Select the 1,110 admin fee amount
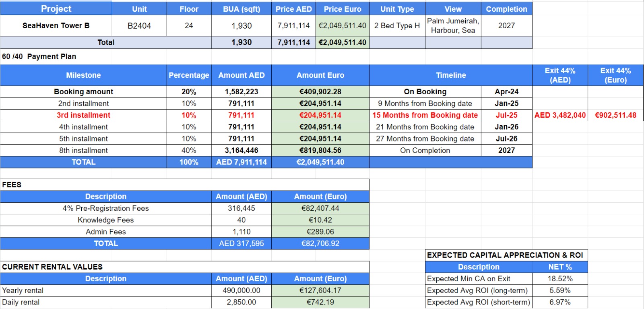 pos(242,232)
